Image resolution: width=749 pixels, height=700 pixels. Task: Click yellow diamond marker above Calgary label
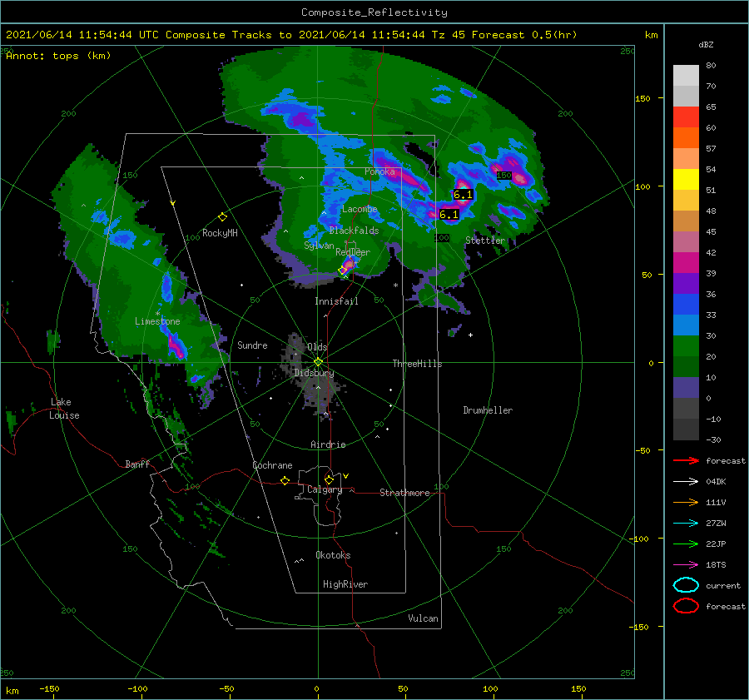(x=329, y=479)
